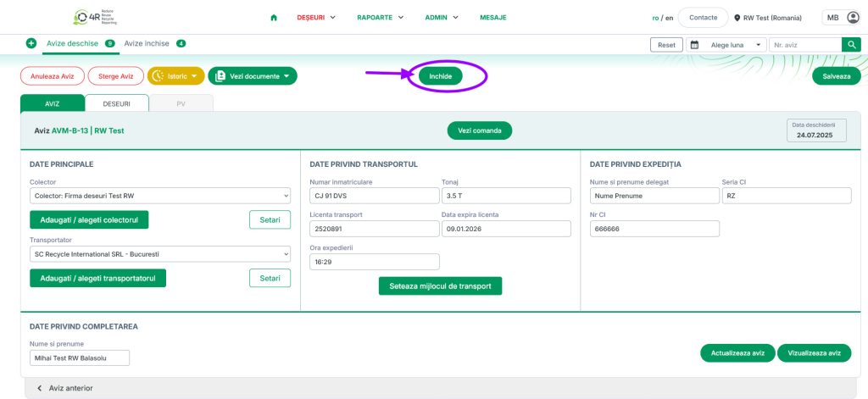This screenshot has width=868, height=399.
Task: Expand the Vezi documente dropdown
Action: (252, 76)
